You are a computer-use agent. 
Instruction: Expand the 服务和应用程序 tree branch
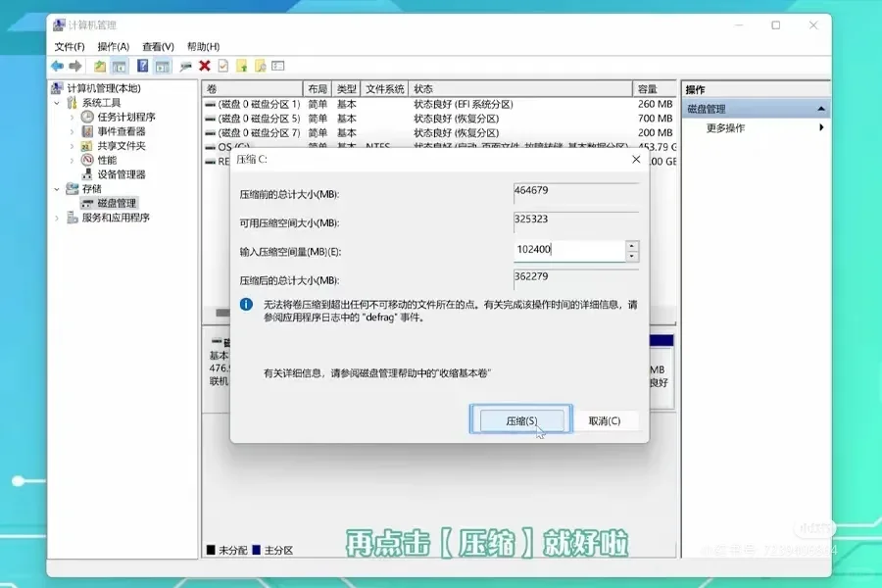56,218
